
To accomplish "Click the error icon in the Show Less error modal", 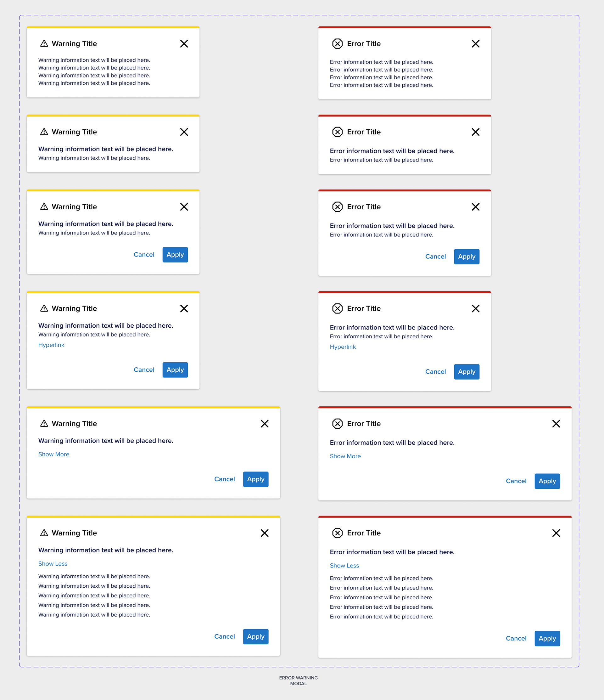I will point(337,533).
